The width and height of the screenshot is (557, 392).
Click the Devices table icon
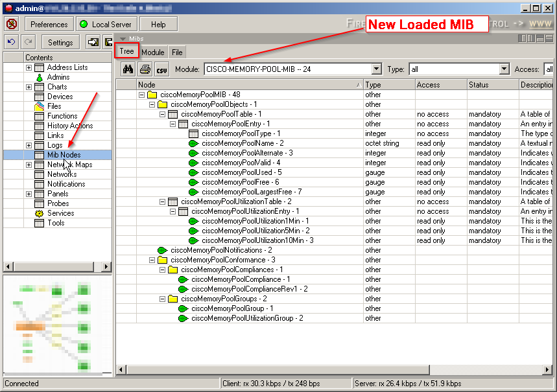[39, 97]
